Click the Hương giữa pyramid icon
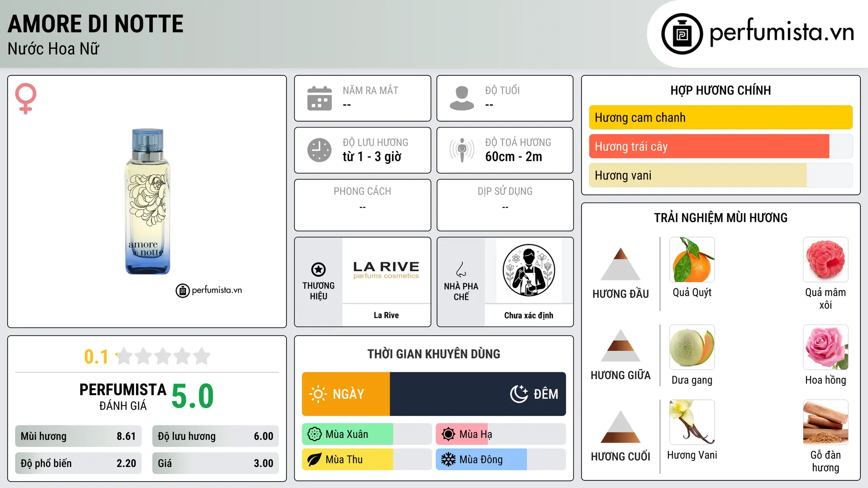This screenshot has height=488, width=868. click(620, 345)
